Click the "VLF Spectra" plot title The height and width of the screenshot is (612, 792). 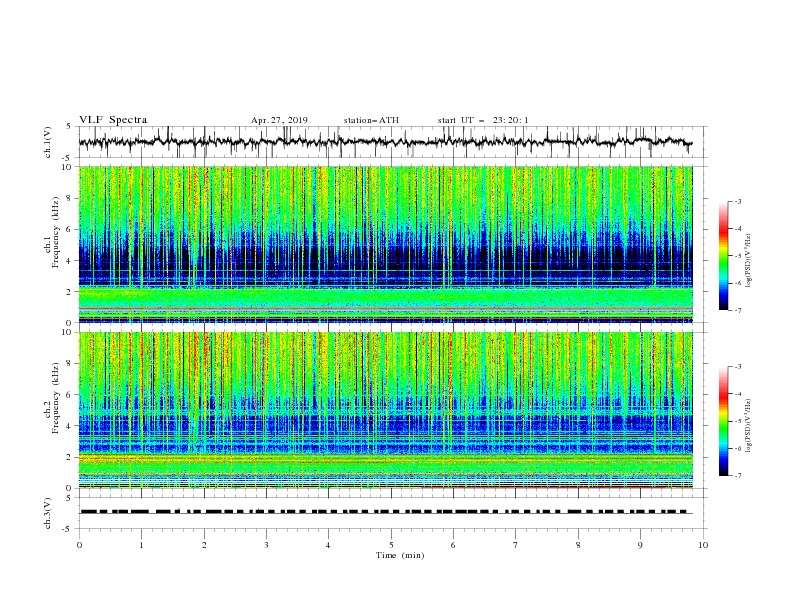(x=113, y=120)
